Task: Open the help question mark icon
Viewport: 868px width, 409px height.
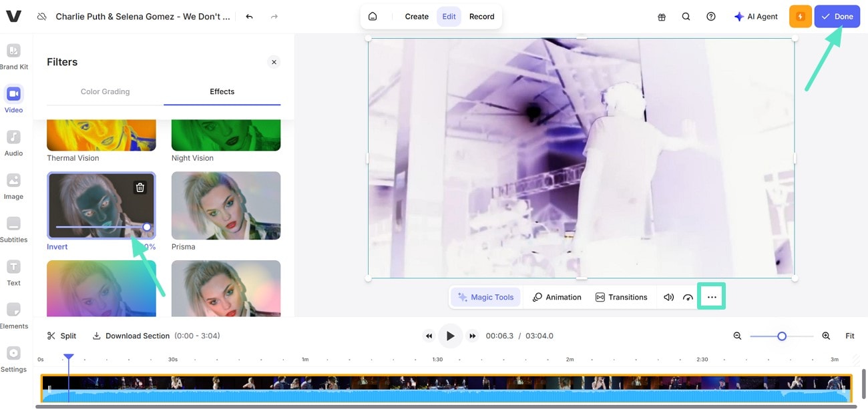Action: [711, 17]
